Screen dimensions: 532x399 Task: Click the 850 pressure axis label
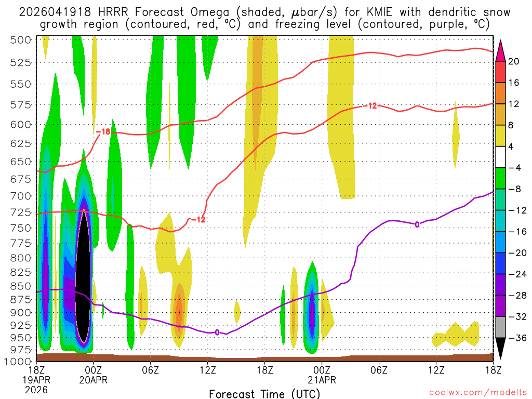pos(21,286)
